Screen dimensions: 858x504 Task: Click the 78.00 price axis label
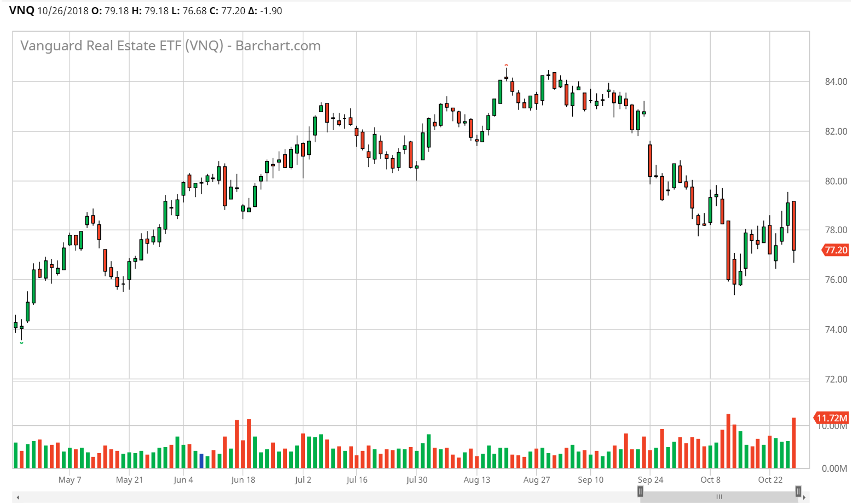(836, 230)
